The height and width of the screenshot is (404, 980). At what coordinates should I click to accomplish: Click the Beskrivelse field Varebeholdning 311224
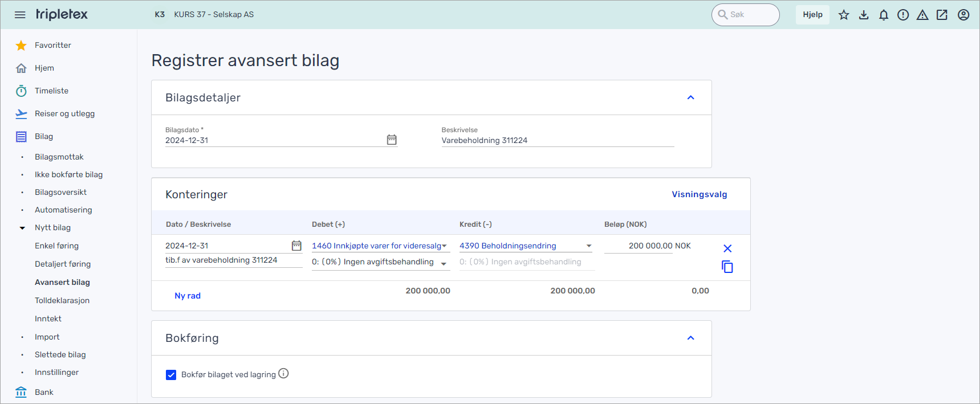tap(558, 140)
